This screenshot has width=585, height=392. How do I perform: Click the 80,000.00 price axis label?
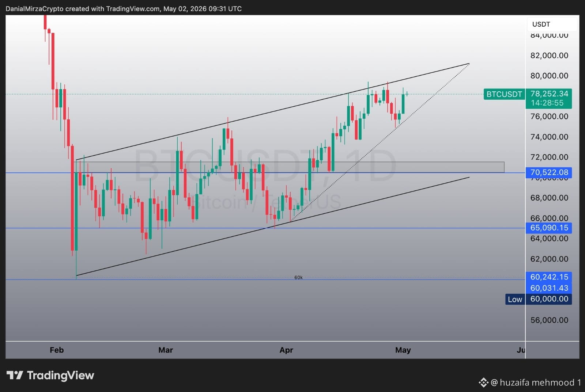pos(549,76)
